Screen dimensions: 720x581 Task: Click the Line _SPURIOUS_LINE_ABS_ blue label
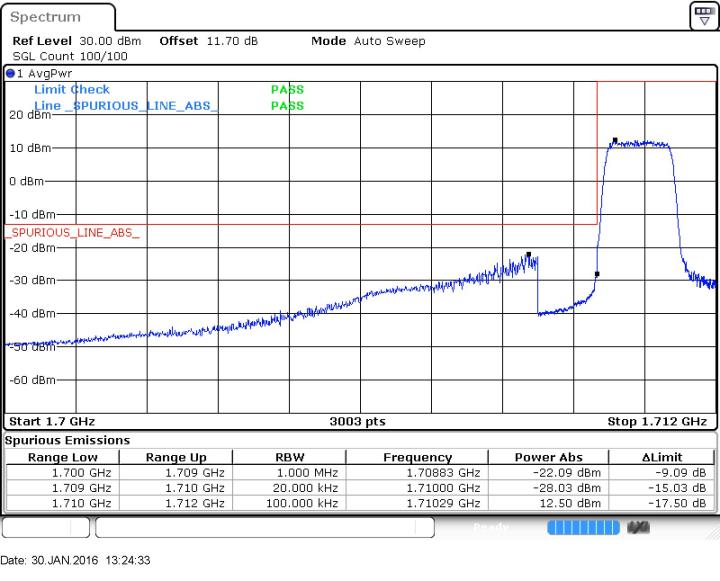tap(125, 106)
